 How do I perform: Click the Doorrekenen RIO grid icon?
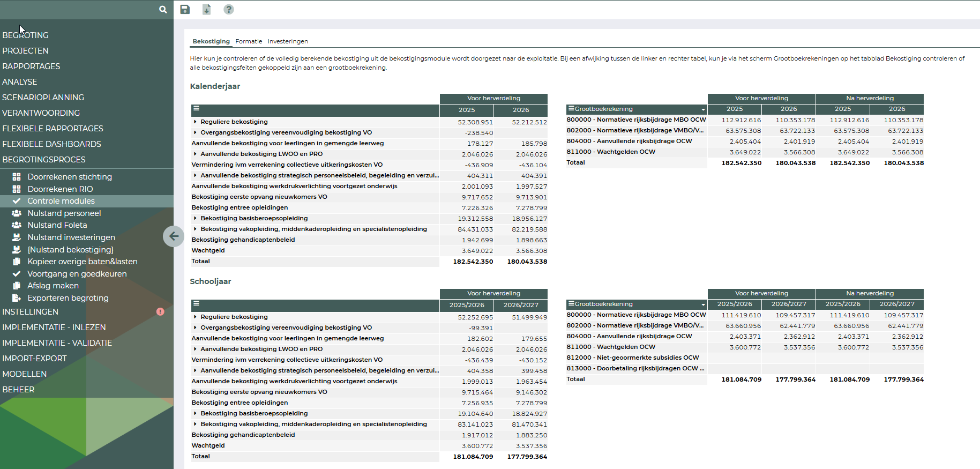(x=17, y=189)
